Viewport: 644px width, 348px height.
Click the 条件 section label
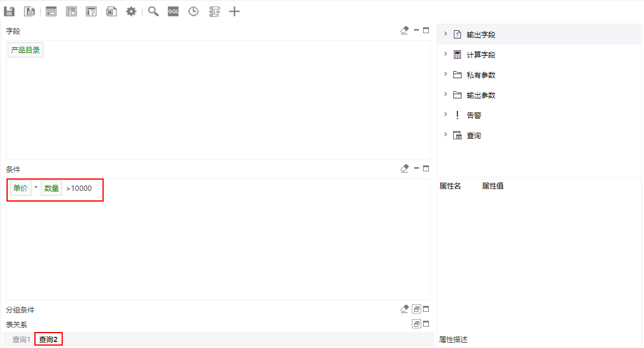13,170
